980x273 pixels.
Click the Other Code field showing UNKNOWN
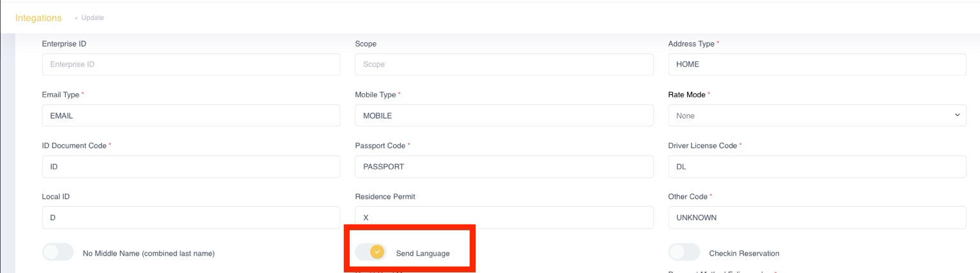pyautogui.click(x=817, y=218)
